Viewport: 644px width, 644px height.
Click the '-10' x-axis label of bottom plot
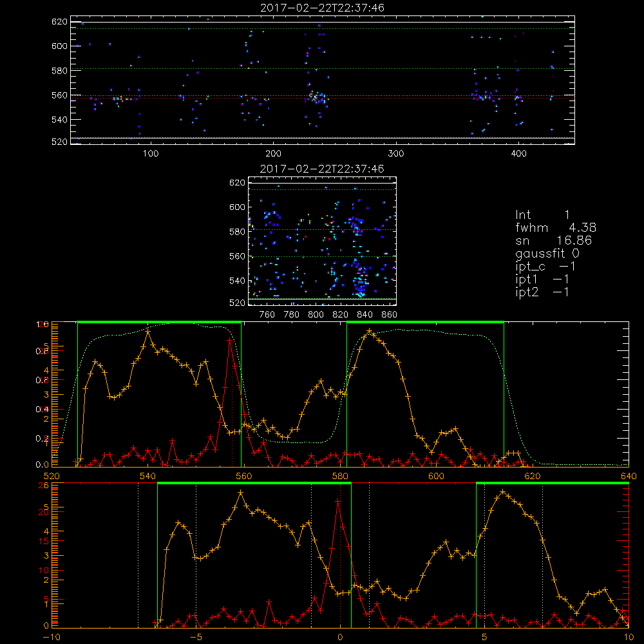tap(52, 638)
